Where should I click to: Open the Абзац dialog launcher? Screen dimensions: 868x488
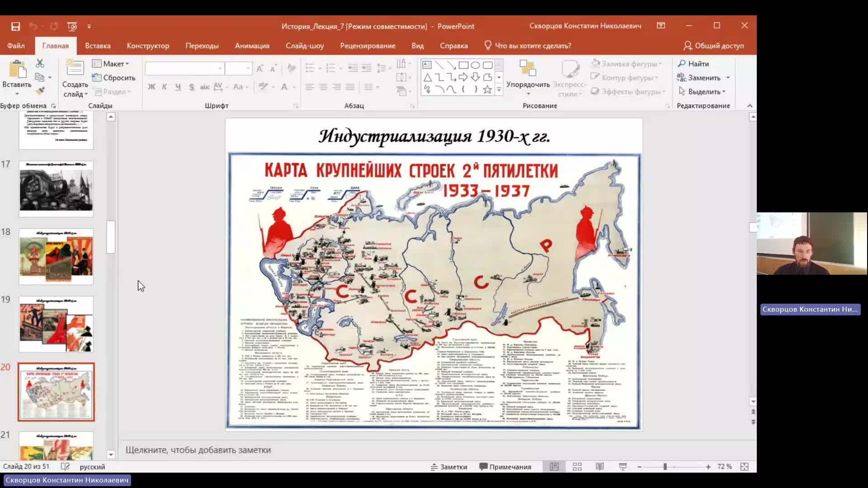pyautogui.click(x=412, y=106)
